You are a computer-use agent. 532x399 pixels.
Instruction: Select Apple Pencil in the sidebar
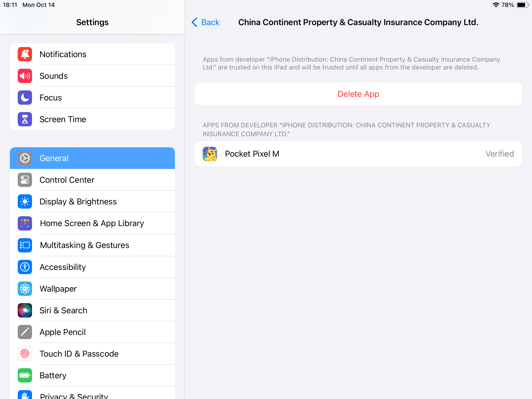point(92,332)
